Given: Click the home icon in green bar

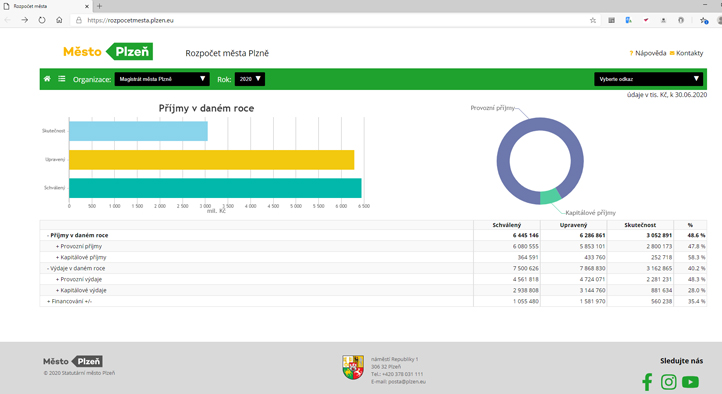Looking at the screenshot, I should [47, 79].
